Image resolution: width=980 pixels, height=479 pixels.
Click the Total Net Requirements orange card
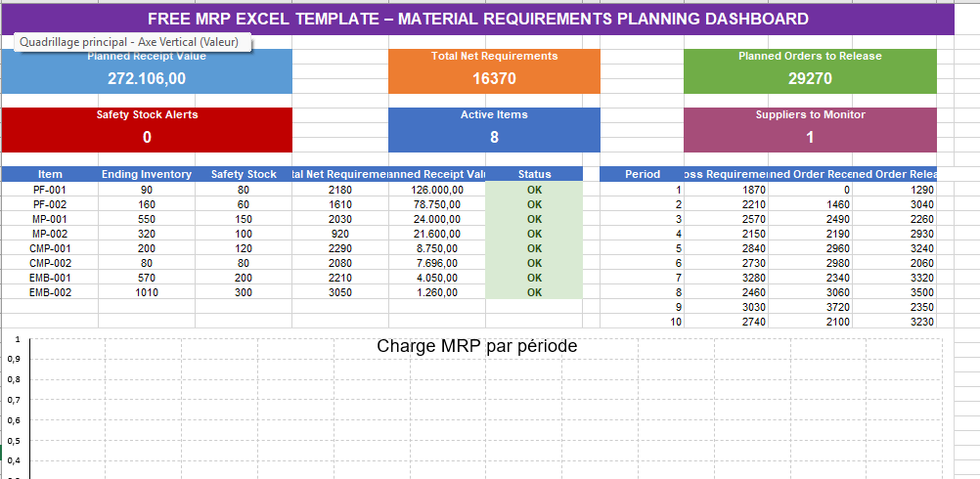click(494, 71)
